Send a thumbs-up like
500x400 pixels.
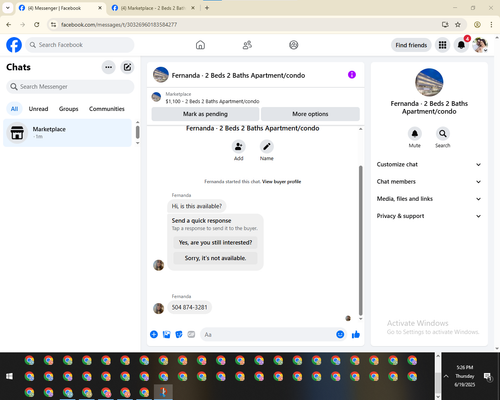coord(356,334)
